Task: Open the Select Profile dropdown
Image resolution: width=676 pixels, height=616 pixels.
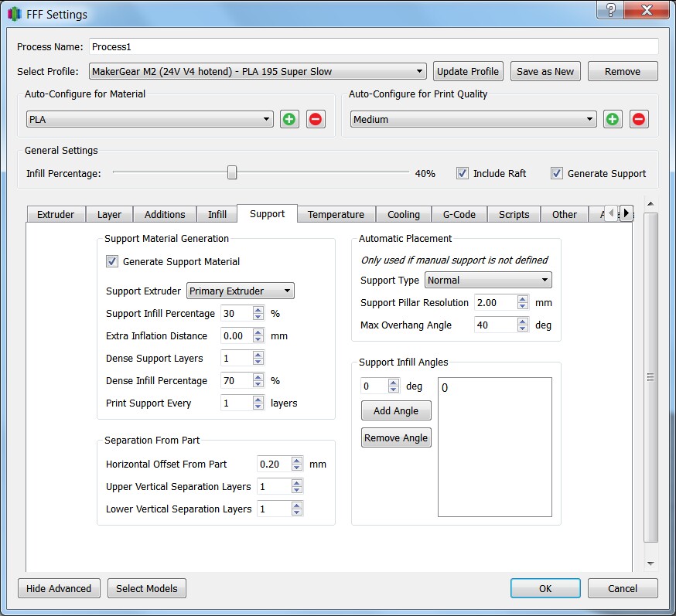Action: (258, 71)
